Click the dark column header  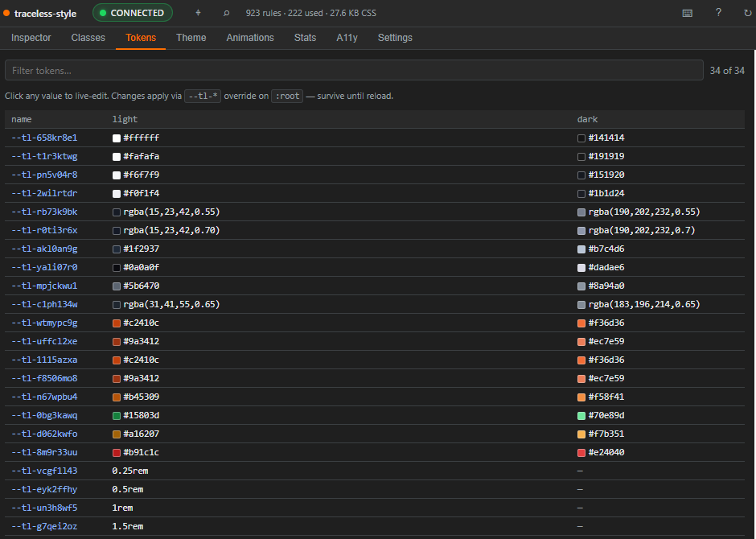587,119
